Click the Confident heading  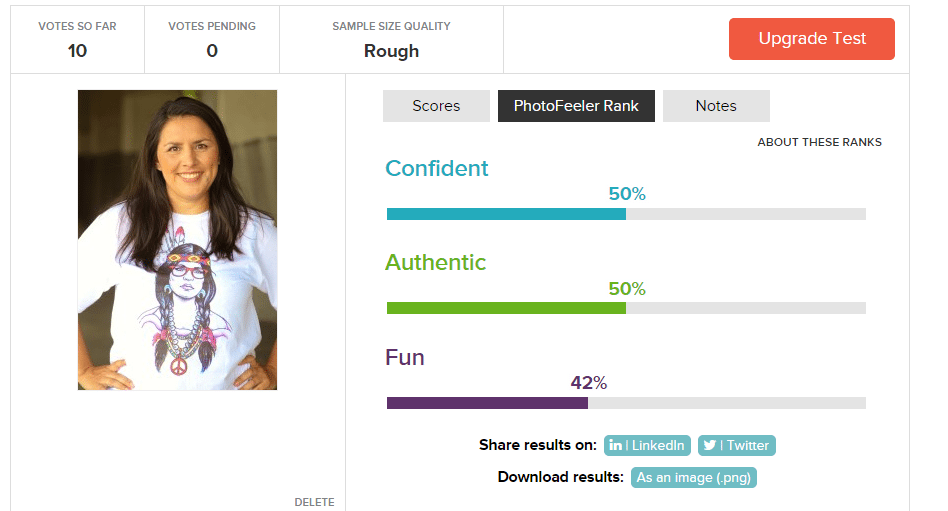[x=437, y=168]
